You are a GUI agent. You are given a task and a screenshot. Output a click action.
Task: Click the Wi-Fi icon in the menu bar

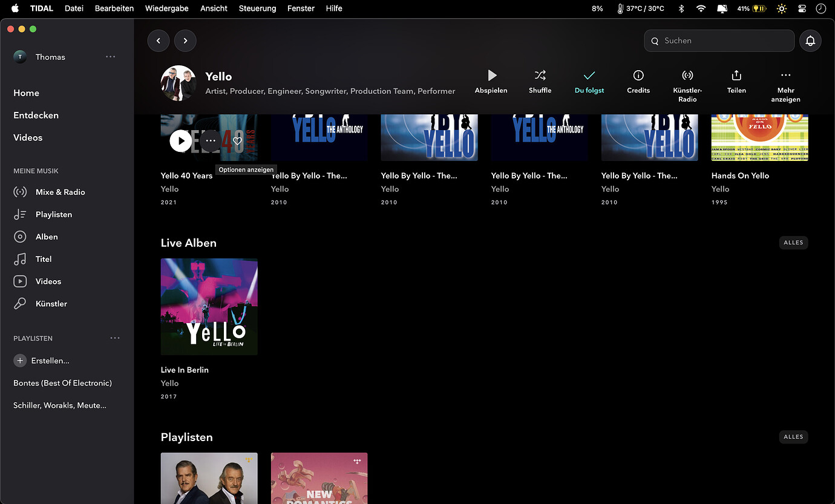[x=701, y=8]
